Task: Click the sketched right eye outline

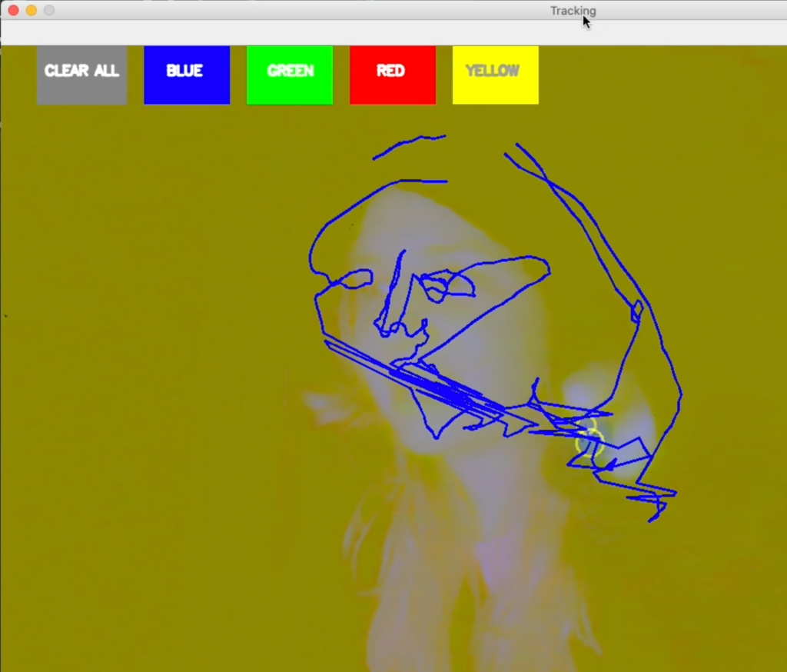Action: [446, 284]
